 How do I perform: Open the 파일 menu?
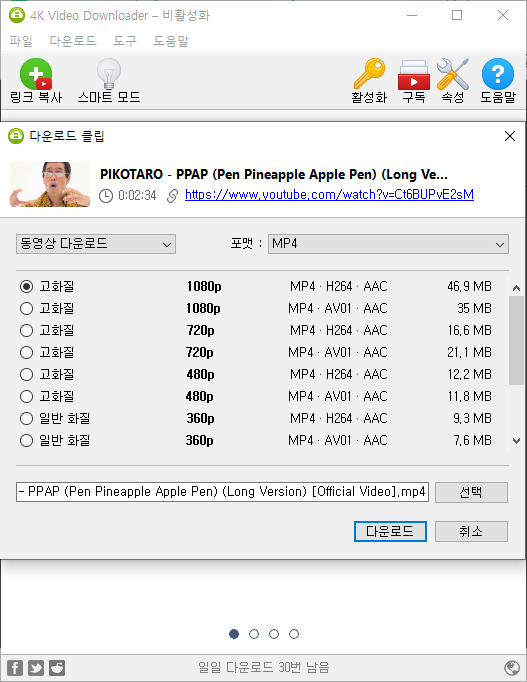coord(21,41)
